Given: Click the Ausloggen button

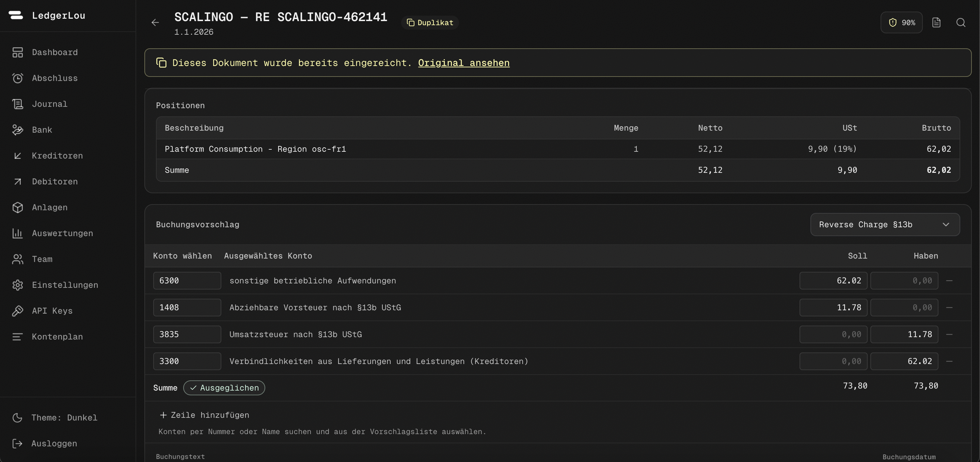Looking at the screenshot, I should [54, 443].
